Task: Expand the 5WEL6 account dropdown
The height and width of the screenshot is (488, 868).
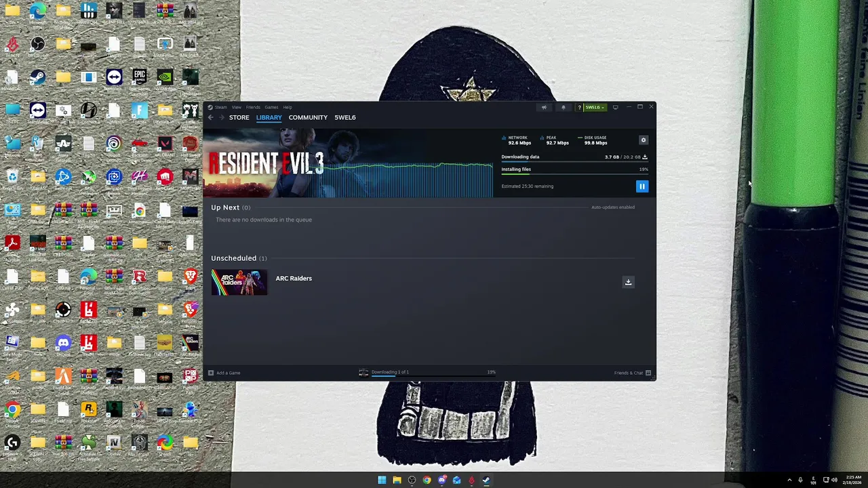Action: pos(595,107)
